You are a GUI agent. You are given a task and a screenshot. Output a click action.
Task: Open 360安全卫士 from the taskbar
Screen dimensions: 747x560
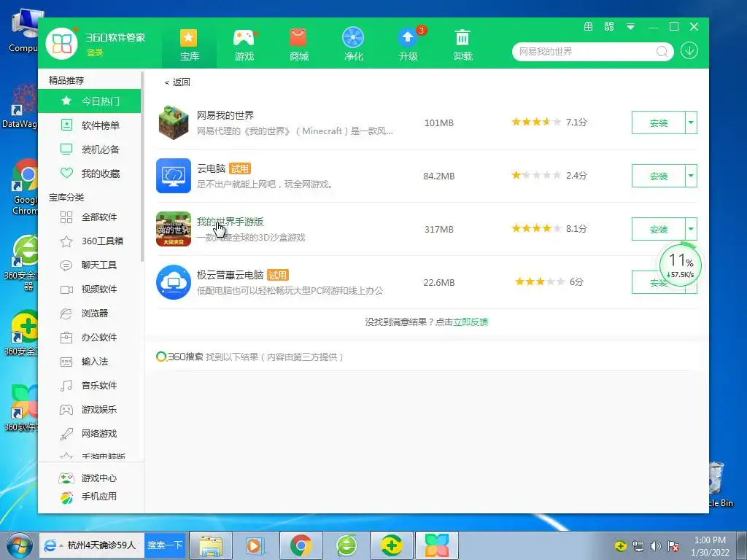click(392, 545)
